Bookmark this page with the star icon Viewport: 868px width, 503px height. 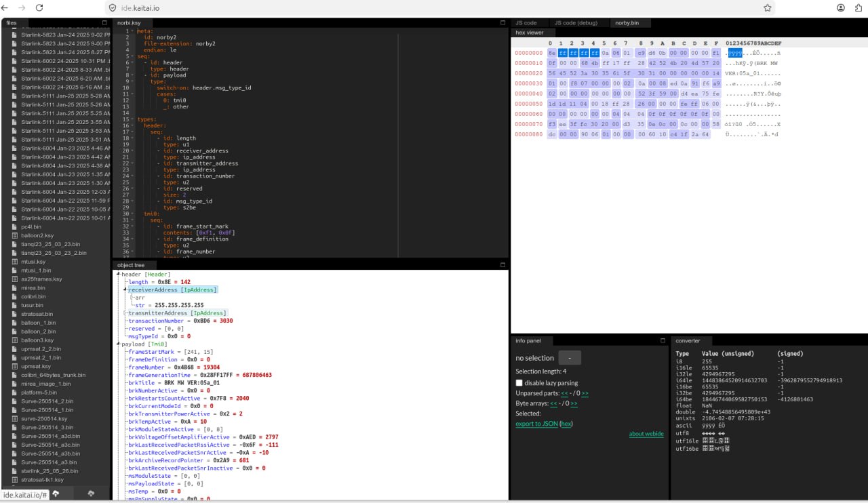click(x=767, y=8)
